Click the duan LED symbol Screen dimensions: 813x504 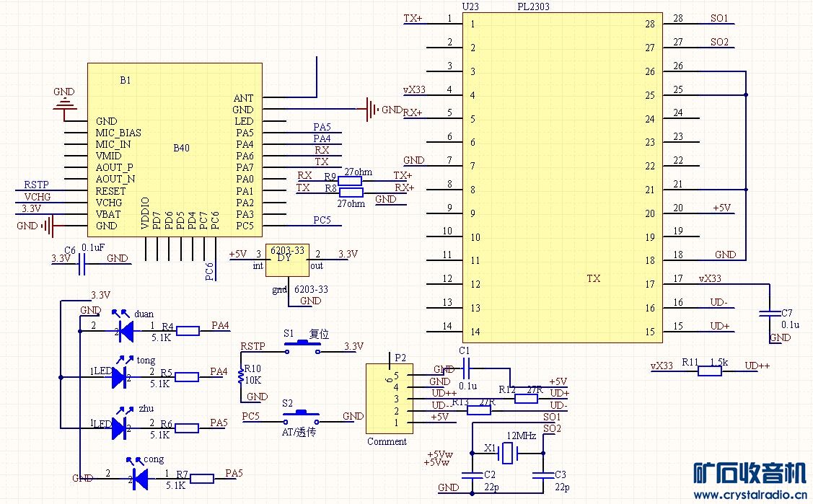point(126,331)
